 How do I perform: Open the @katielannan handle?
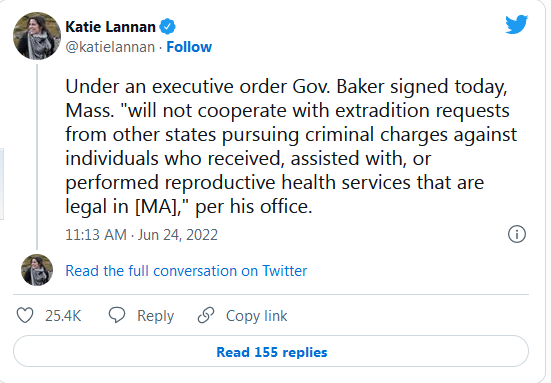point(110,47)
